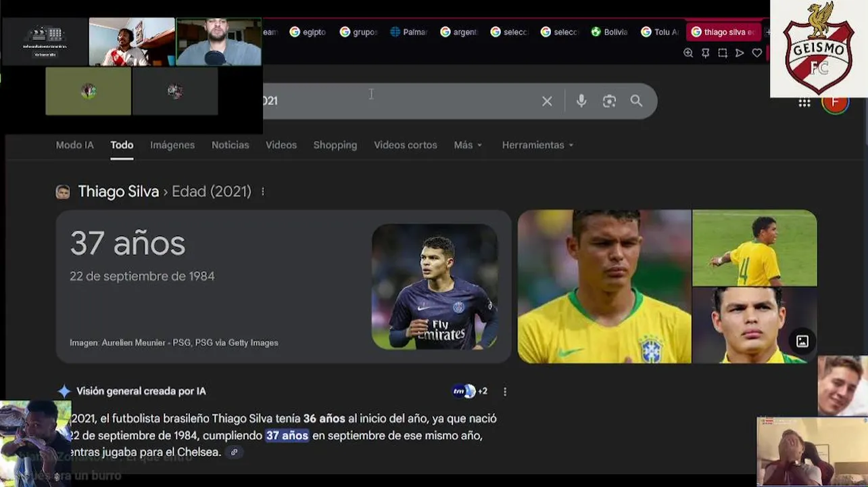Switch to Noticias results
Image resolution: width=868 pixels, height=487 pixels.
click(x=230, y=145)
